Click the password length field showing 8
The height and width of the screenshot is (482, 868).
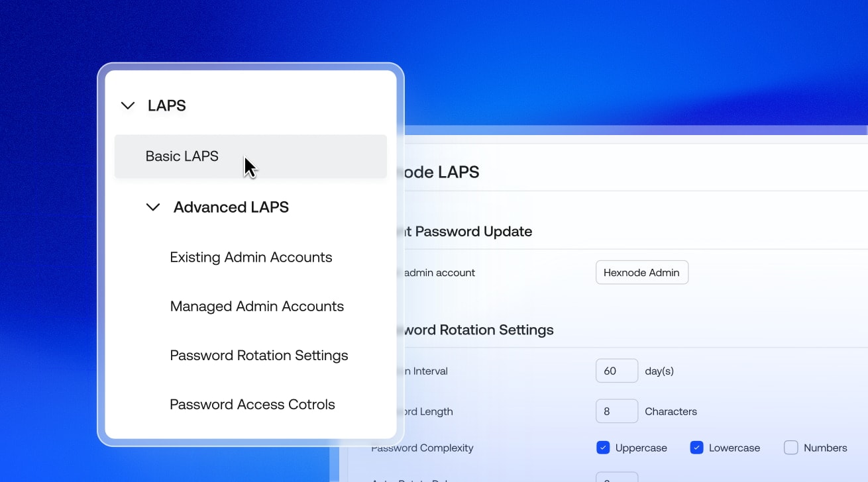click(x=616, y=411)
